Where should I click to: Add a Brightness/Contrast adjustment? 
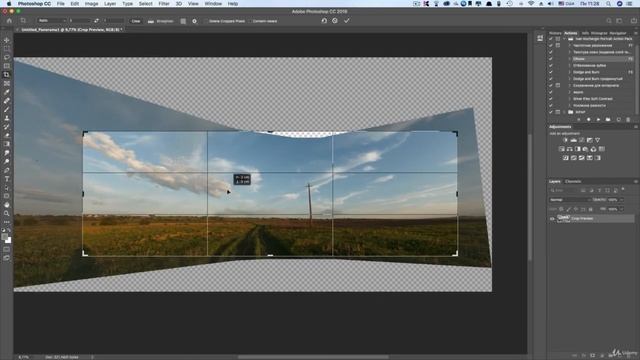[565, 140]
